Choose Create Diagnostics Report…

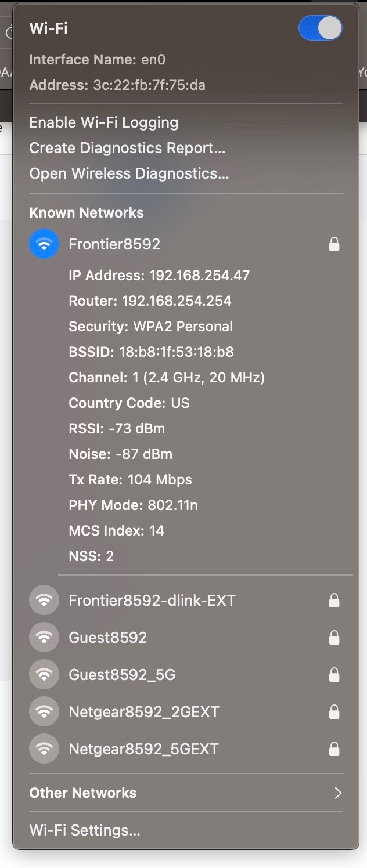pyautogui.click(x=127, y=148)
